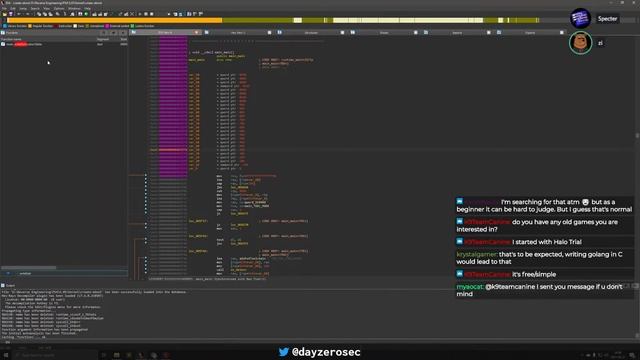Open the Edit menu
The image size is (640, 360).
point(13,9)
